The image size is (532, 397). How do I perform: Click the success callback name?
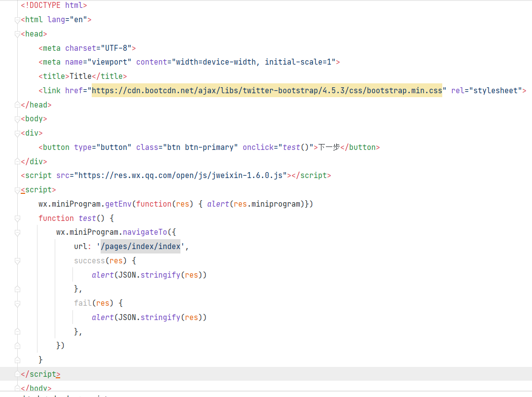pyautogui.click(x=89, y=260)
